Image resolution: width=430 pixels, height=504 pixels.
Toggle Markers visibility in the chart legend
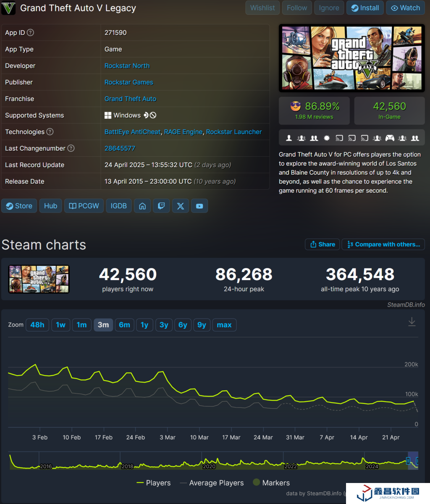(x=271, y=483)
